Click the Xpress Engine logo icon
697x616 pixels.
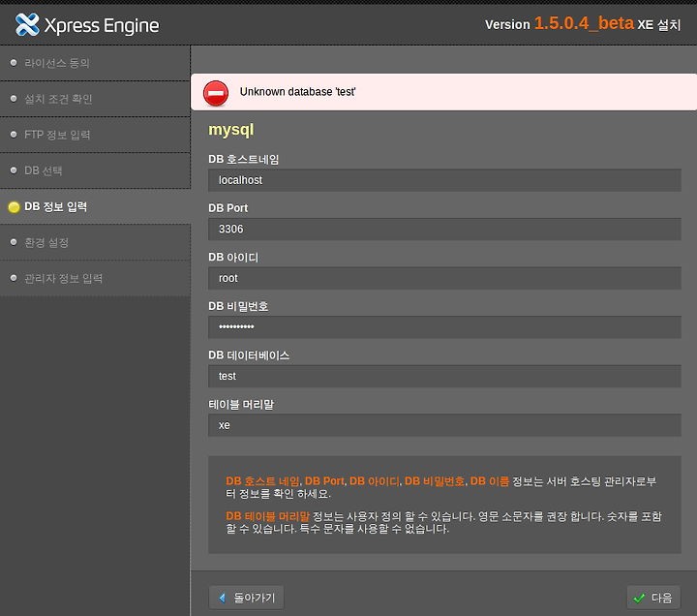pos(27,24)
